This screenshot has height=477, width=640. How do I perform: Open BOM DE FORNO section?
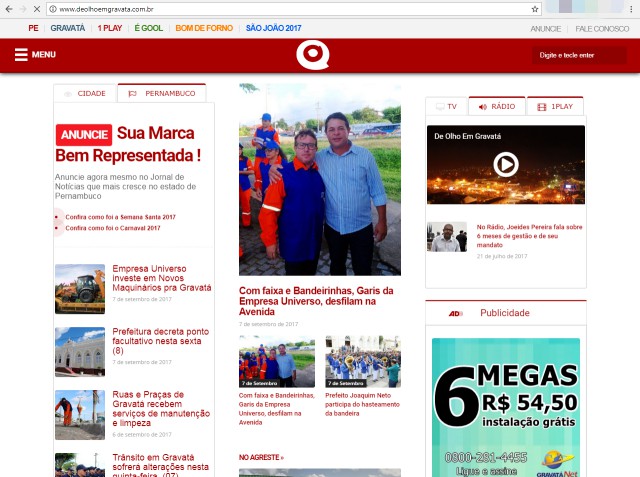click(x=204, y=28)
